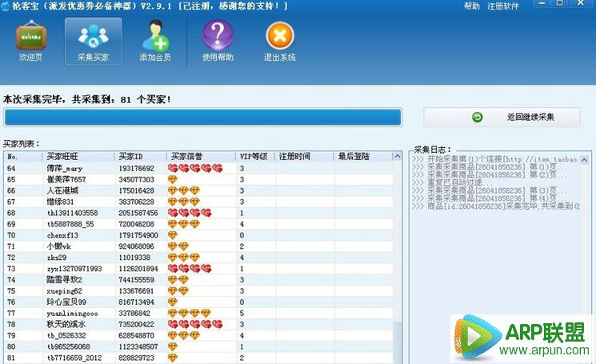
Task: Click the heart reputation icons for 傅萍_mary
Action: pos(195,168)
